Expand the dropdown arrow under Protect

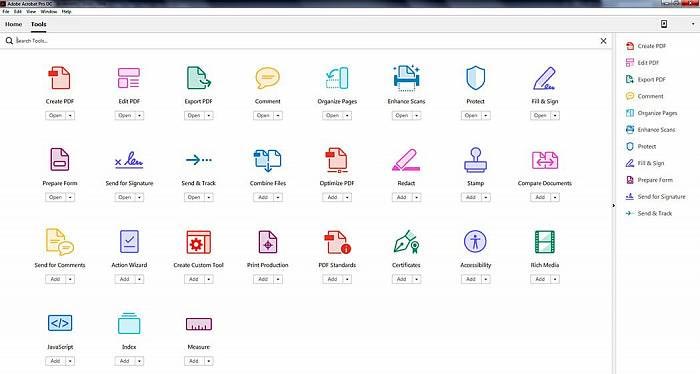(486, 116)
